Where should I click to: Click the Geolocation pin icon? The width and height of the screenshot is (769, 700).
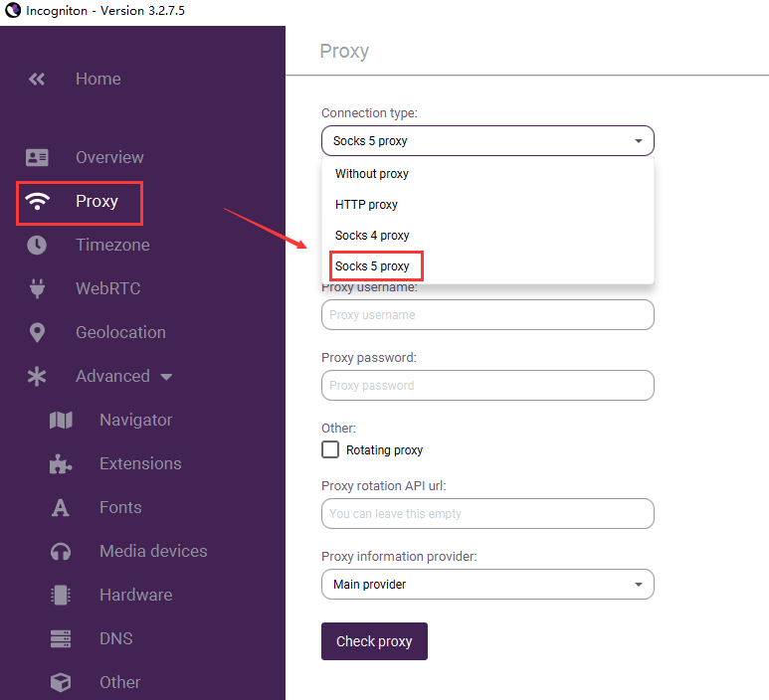[37, 333]
